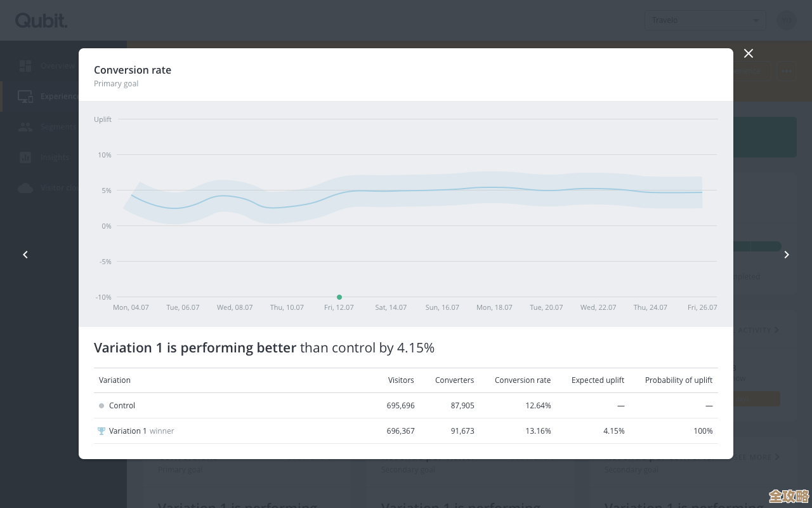Select the Insights bar chart icon
The height and width of the screenshot is (508, 812).
tap(25, 157)
